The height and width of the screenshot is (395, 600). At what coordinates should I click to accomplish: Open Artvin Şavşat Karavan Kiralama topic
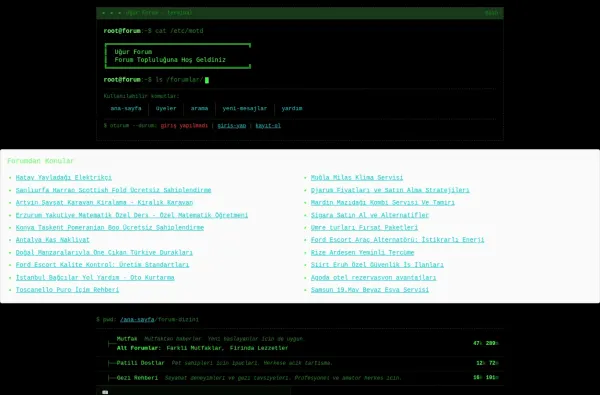104,202
